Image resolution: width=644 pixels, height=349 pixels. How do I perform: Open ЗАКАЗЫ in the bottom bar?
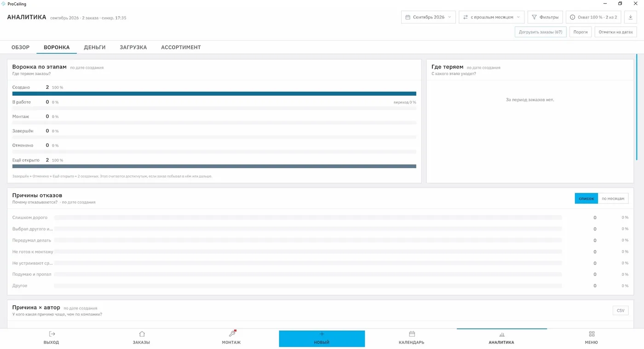142,338
